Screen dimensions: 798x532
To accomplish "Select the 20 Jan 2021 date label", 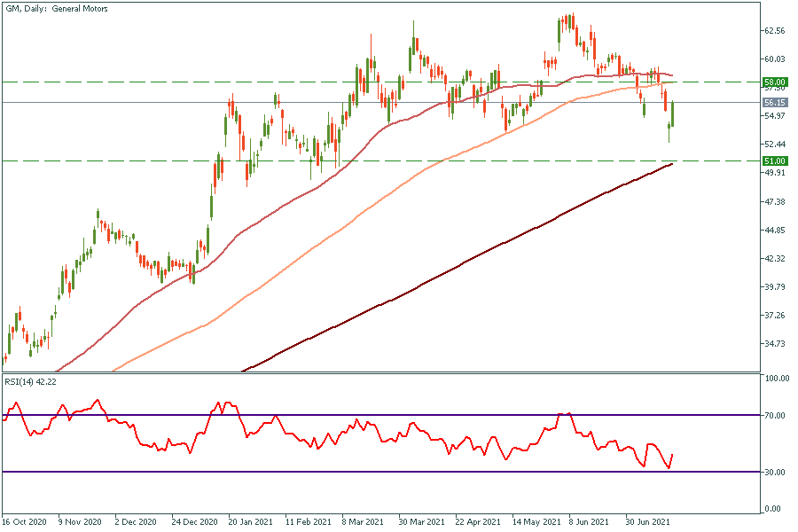I will [248, 523].
